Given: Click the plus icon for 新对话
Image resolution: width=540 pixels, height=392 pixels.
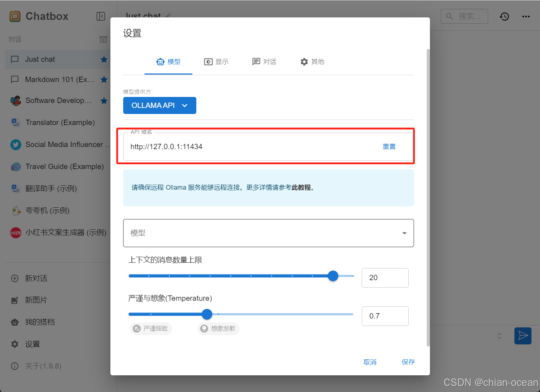Looking at the screenshot, I should point(15,278).
